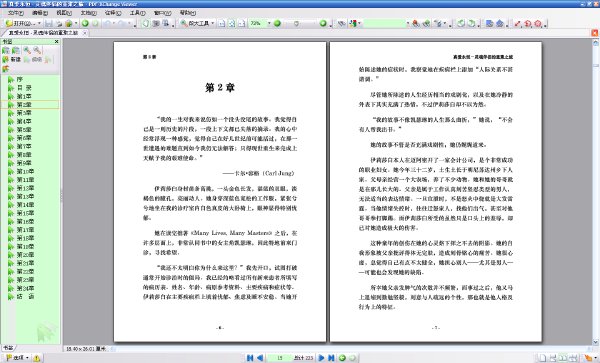Viewport: 600px width, 363px height.
Task: Go to first page button
Action: [x=250, y=358]
